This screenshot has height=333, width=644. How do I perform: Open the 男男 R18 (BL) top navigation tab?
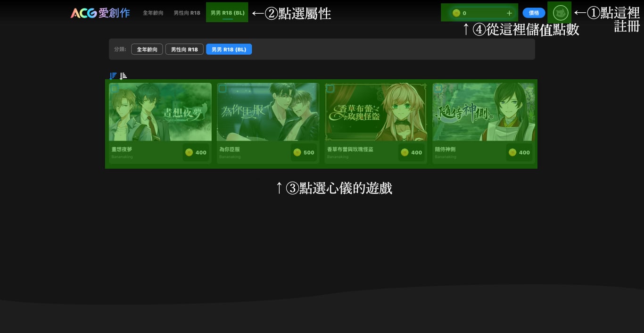227,13
